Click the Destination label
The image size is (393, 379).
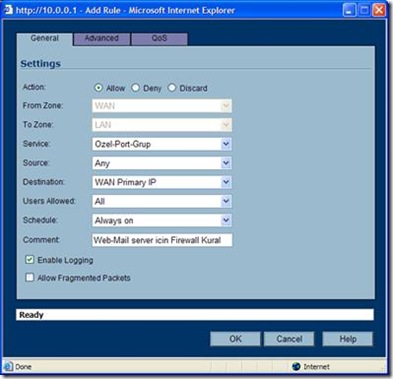44,182
